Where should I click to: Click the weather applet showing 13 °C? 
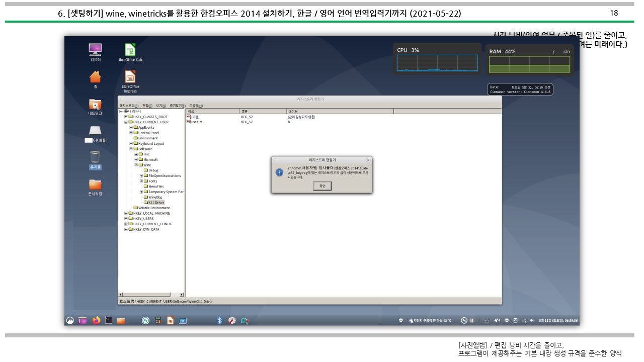pyautogui.click(x=431, y=320)
